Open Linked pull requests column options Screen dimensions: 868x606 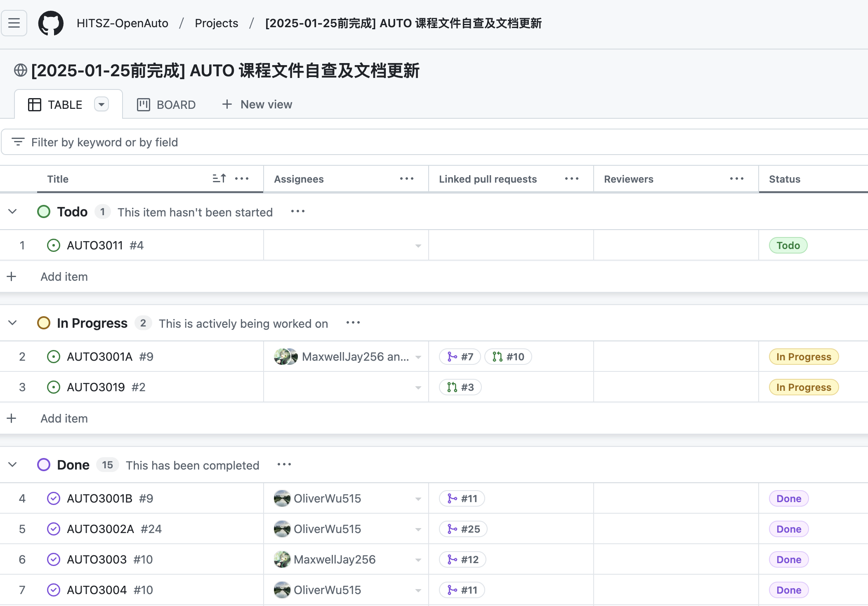[571, 179]
